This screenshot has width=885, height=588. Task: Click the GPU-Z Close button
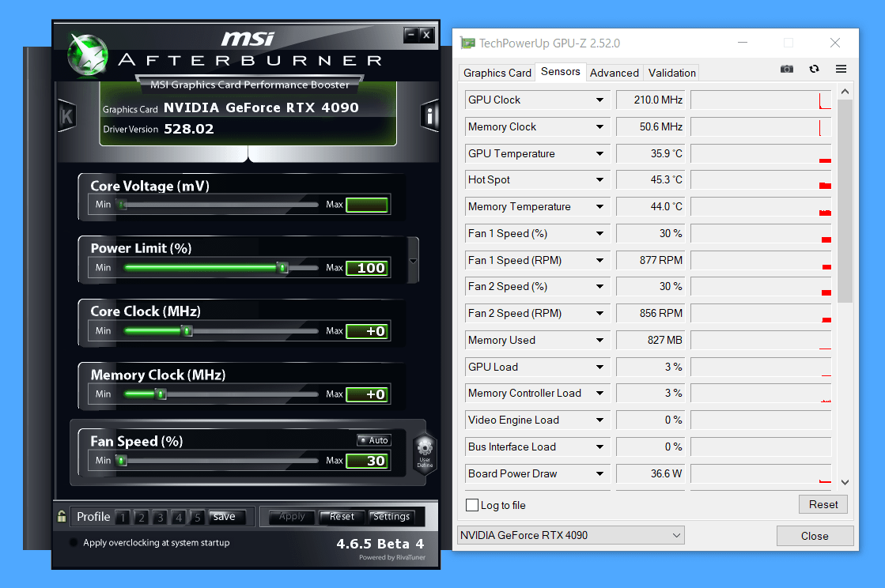815,536
